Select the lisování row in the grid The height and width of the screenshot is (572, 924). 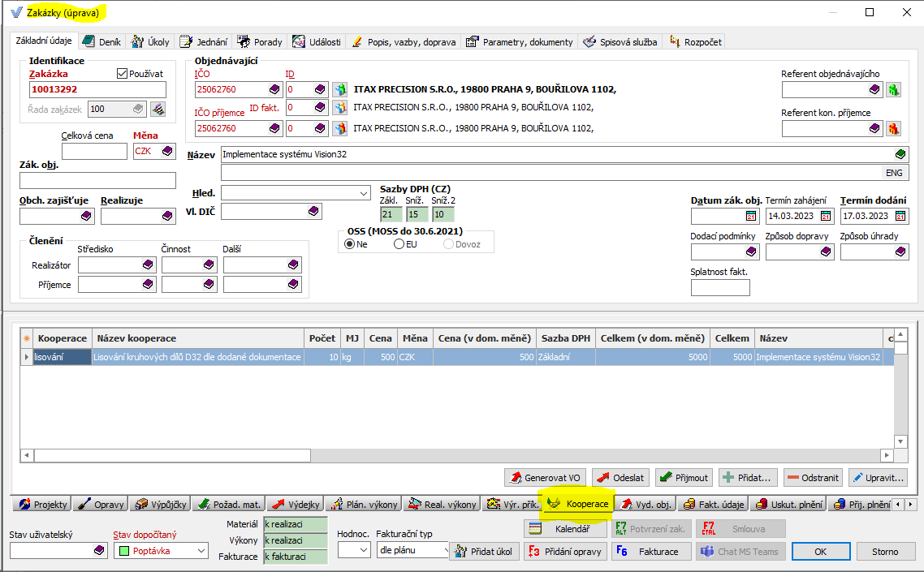(x=456, y=357)
